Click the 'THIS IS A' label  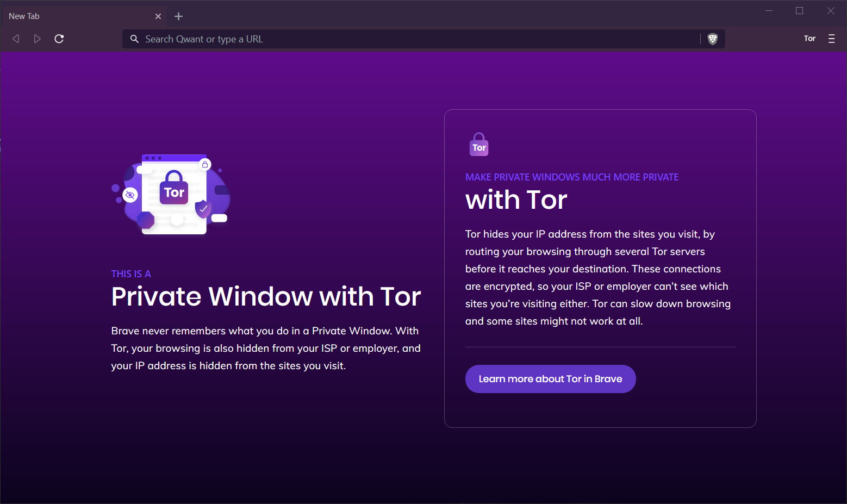131,274
